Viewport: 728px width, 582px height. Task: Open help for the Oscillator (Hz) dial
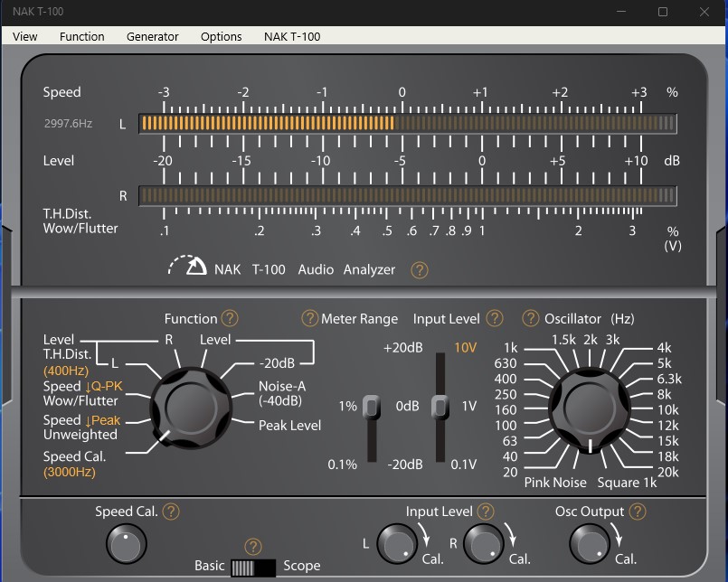tap(530, 318)
